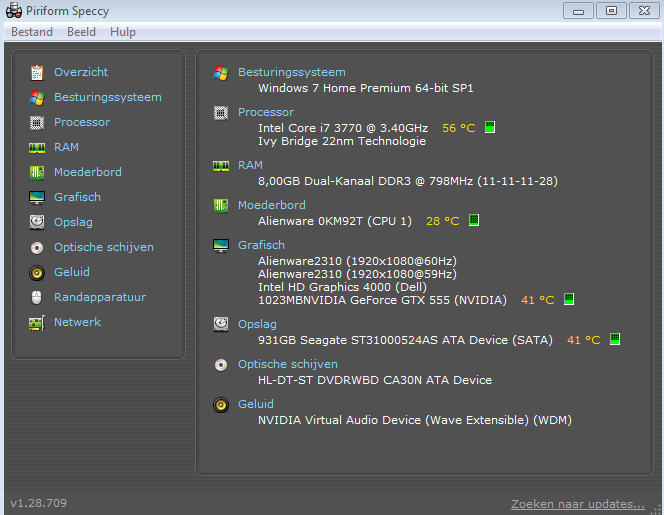Click the monitor icon in summary panel
Image resolution: width=664 pixels, height=515 pixels.
point(221,246)
